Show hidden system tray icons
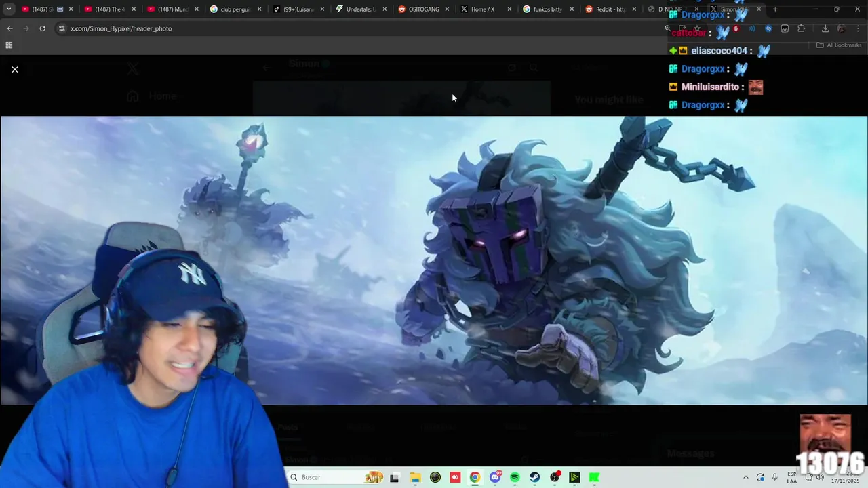Image resolution: width=868 pixels, height=488 pixels. pyautogui.click(x=746, y=477)
